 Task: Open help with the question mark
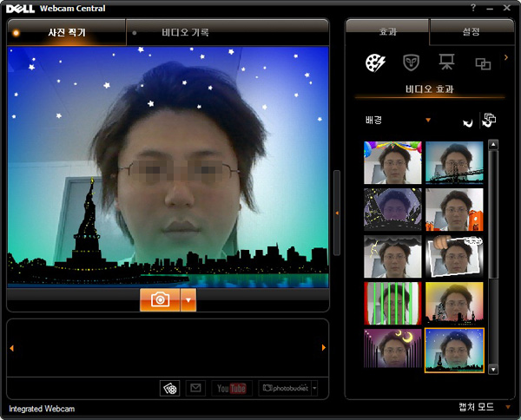pyautogui.click(x=473, y=8)
